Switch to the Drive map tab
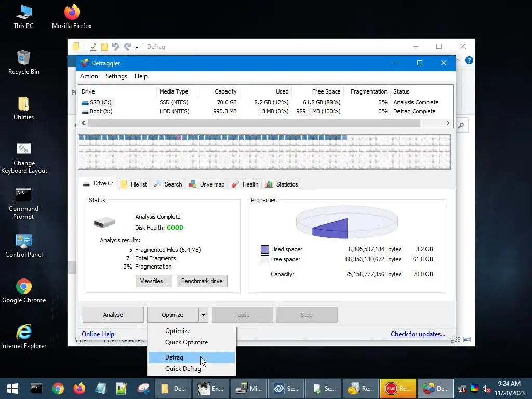Image resolution: width=532 pixels, height=399 pixels. pyautogui.click(x=207, y=184)
